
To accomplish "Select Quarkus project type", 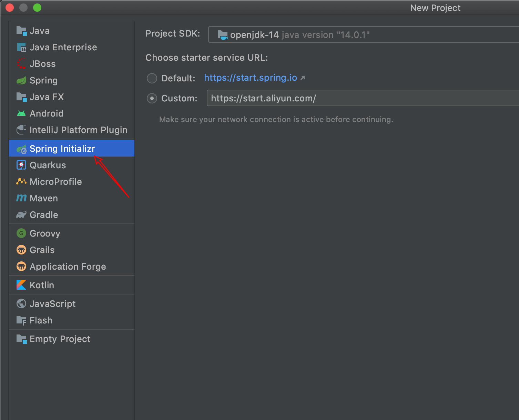I will (72, 165).
